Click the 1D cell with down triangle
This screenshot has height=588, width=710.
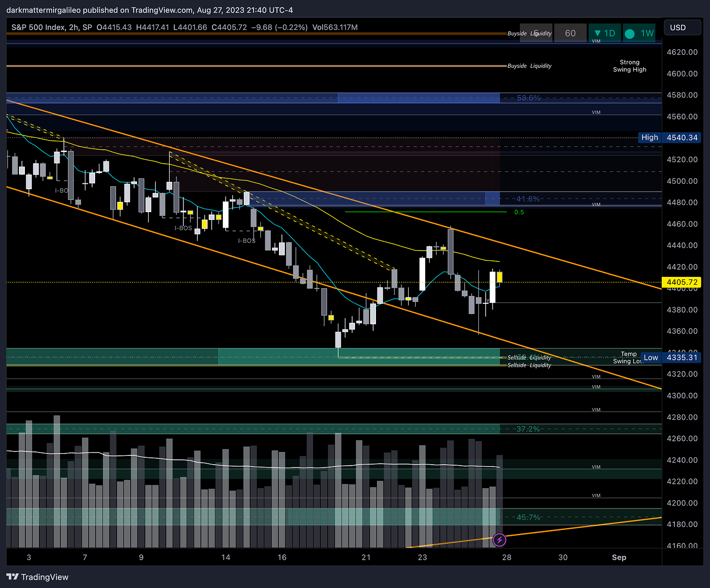click(x=605, y=33)
